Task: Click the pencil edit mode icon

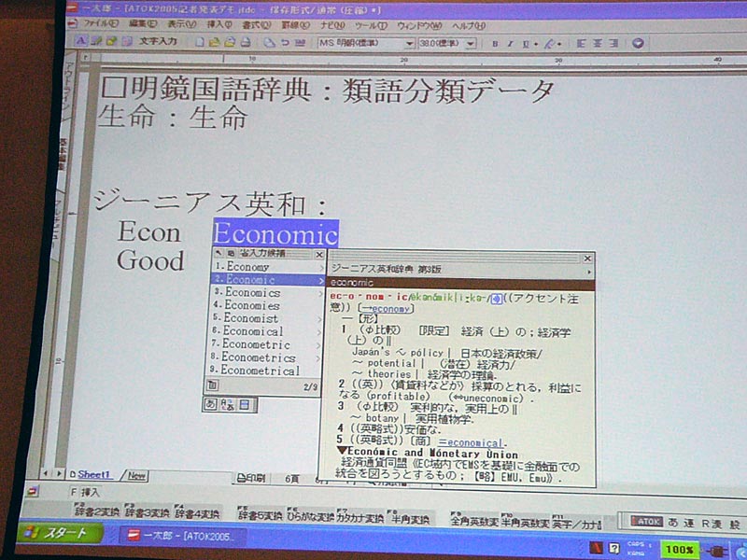Action: 96,41
